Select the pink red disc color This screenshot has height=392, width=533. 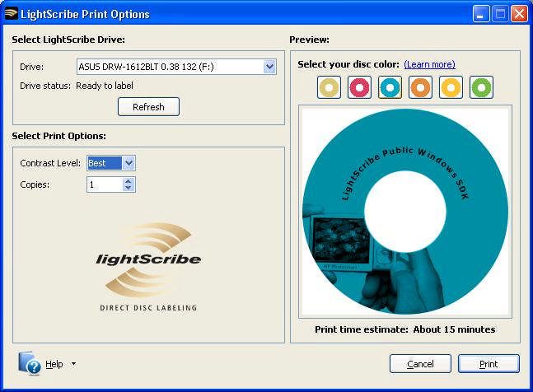click(x=359, y=87)
